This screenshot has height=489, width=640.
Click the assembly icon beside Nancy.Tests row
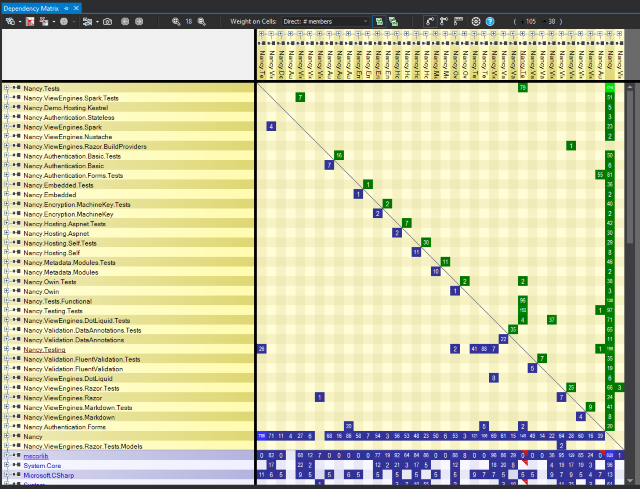16,88
